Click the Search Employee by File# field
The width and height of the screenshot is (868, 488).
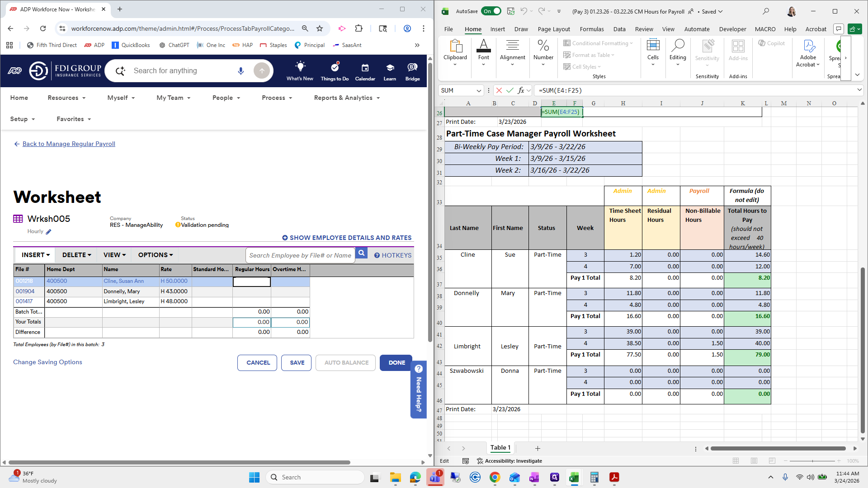300,255
